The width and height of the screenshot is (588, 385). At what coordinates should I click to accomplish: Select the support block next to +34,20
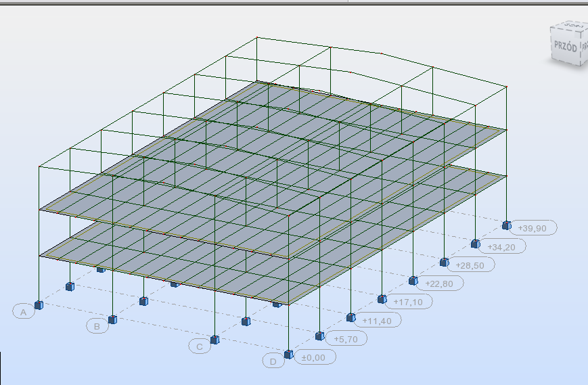pyautogui.click(x=475, y=244)
